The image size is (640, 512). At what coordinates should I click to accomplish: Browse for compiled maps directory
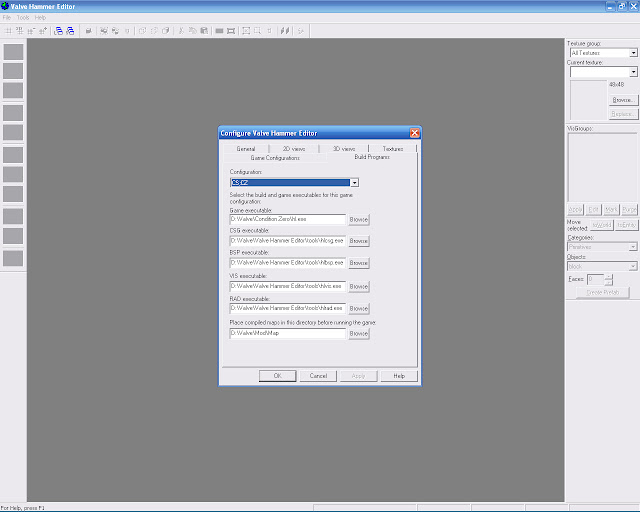[x=359, y=334]
